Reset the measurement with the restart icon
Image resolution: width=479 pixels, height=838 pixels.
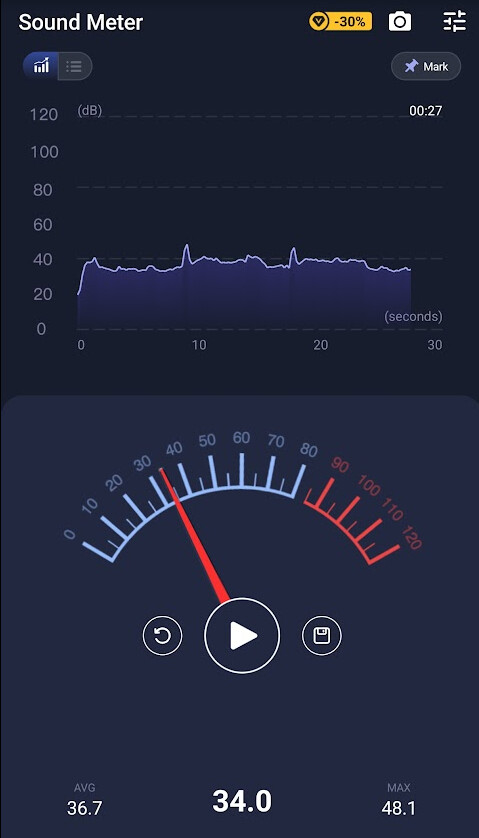(x=163, y=635)
